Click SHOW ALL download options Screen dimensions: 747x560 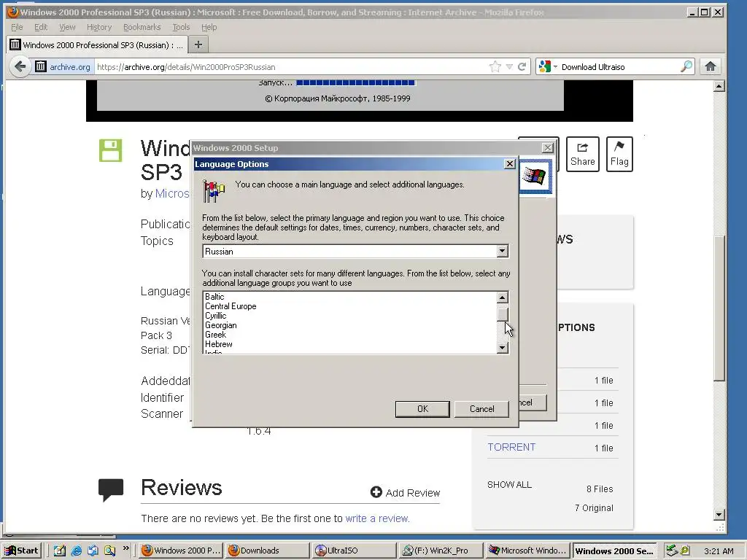click(509, 485)
